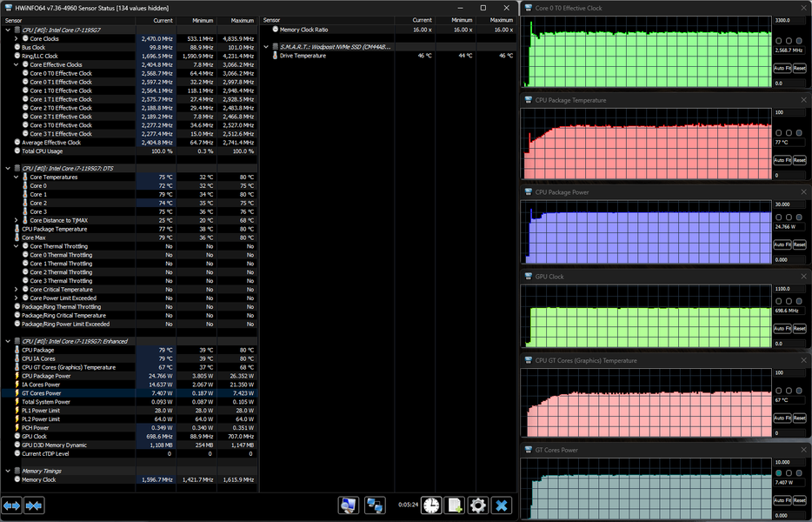Click the 3300.0 max scale field in the Core 0 T0 graph

pyautogui.click(x=789, y=19)
